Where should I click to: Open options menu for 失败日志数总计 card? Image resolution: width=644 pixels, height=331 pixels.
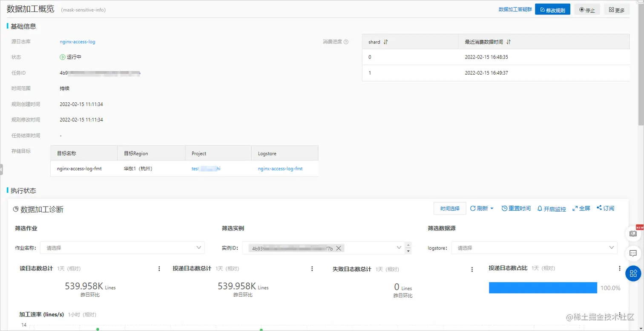click(472, 269)
